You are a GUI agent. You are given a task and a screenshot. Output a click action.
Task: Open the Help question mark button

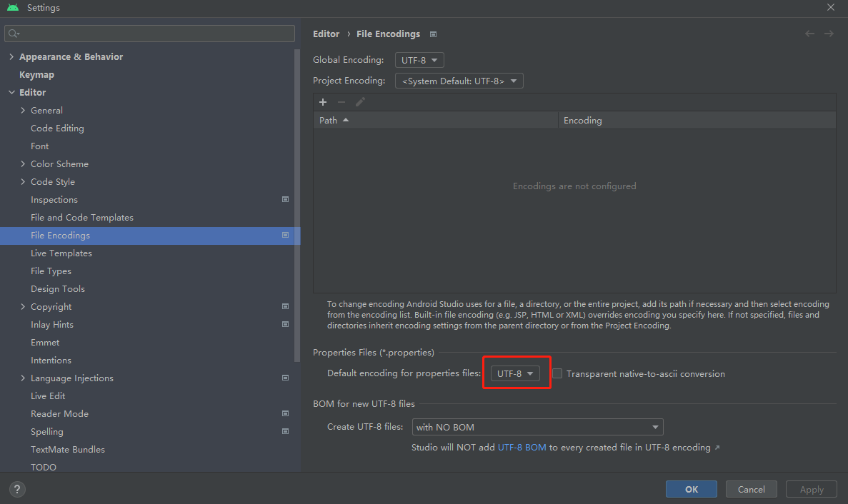coord(17,490)
